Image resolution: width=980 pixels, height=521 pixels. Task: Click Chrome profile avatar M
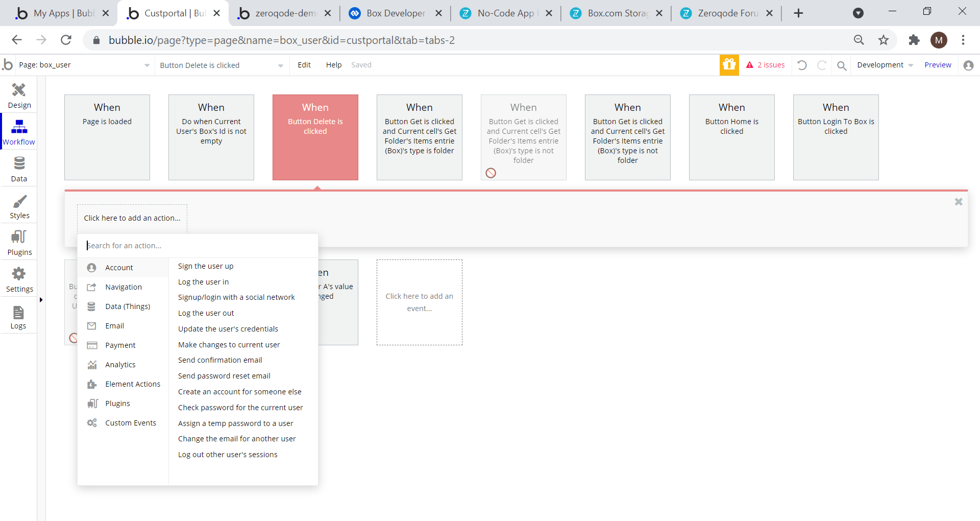coord(939,40)
